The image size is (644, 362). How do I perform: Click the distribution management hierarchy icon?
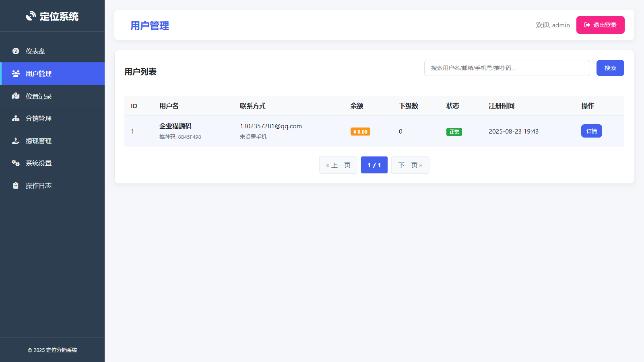coord(16,118)
